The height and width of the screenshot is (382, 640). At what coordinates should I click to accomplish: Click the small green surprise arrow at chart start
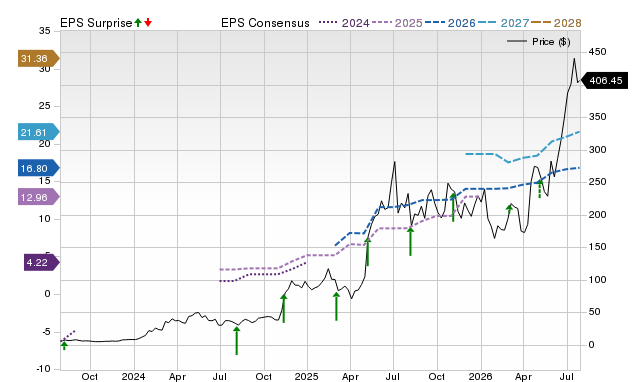[x=64, y=345]
